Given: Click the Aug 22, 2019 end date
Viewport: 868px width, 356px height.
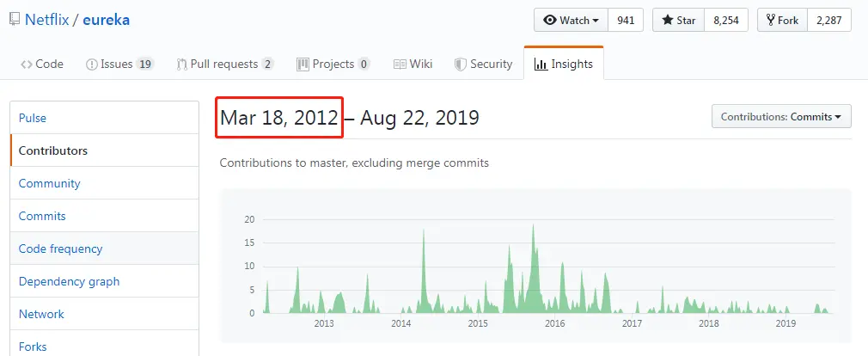Looking at the screenshot, I should (x=419, y=117).
